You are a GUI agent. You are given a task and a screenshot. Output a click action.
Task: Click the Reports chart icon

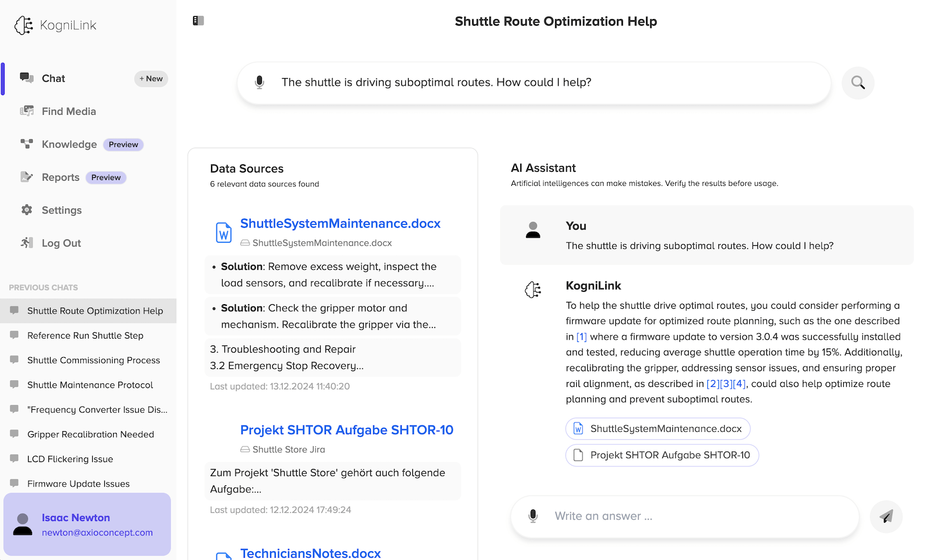[x=27, y=177]
